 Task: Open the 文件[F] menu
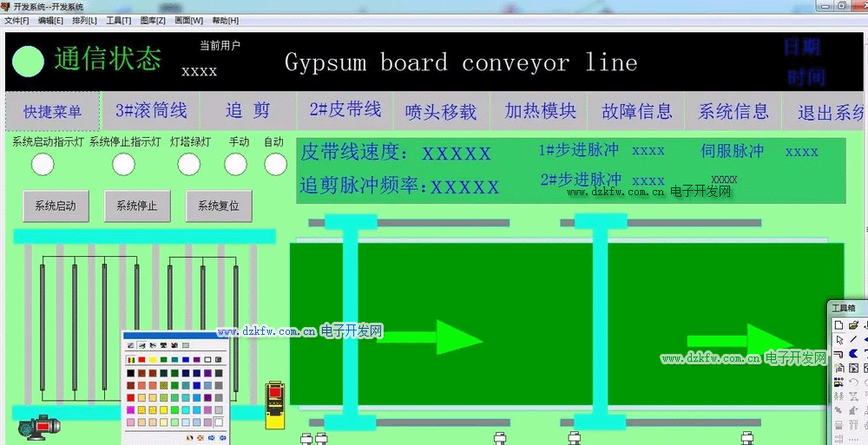pos(16,20)
